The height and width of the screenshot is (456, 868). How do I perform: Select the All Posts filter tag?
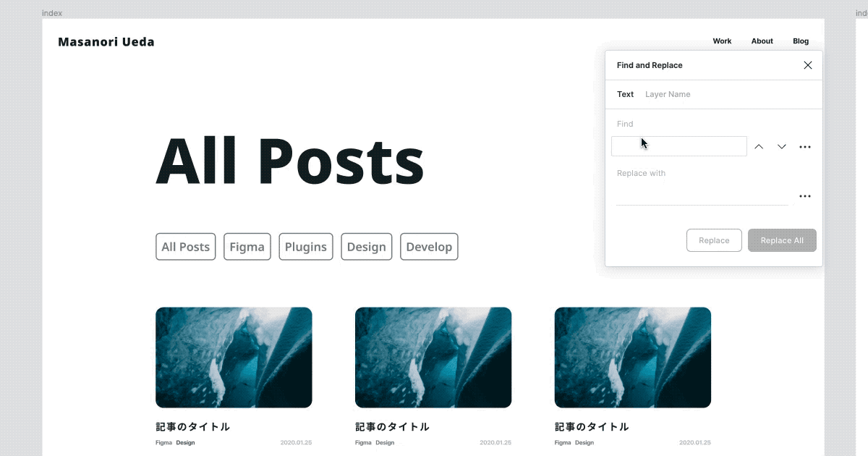click(x=185, y=247)
